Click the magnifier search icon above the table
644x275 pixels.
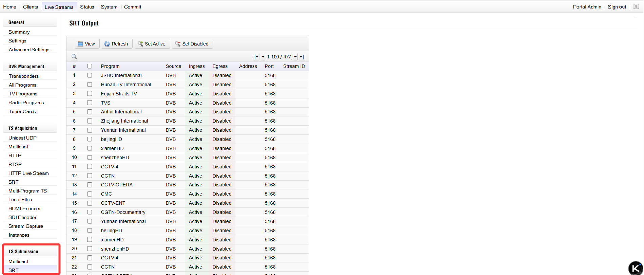[x=74, y=57]
